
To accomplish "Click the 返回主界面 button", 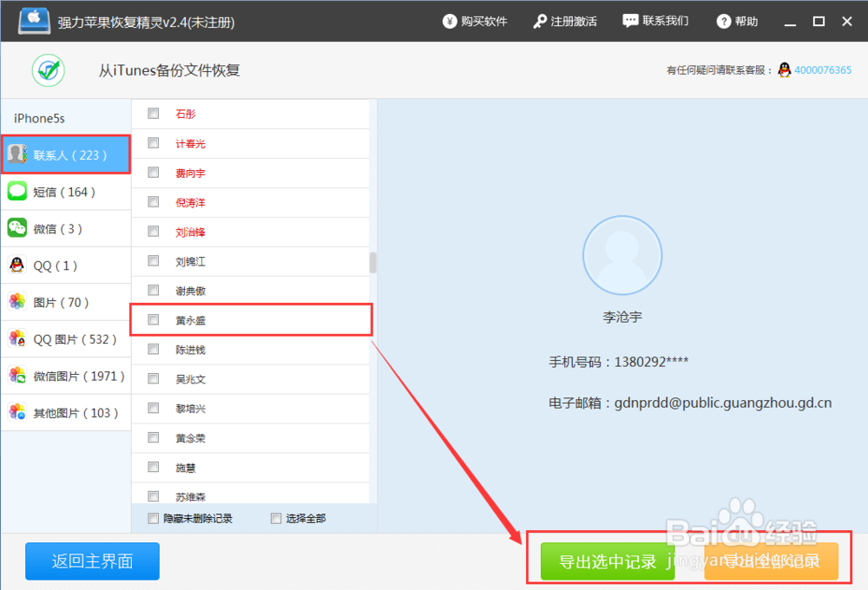I will tap(93, 561).
